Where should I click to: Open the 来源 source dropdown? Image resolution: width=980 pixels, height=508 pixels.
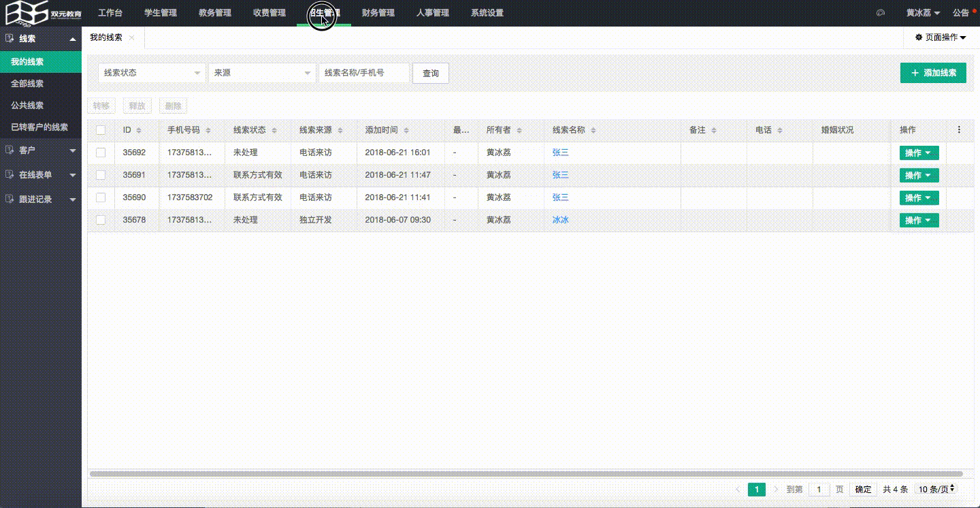261,73
